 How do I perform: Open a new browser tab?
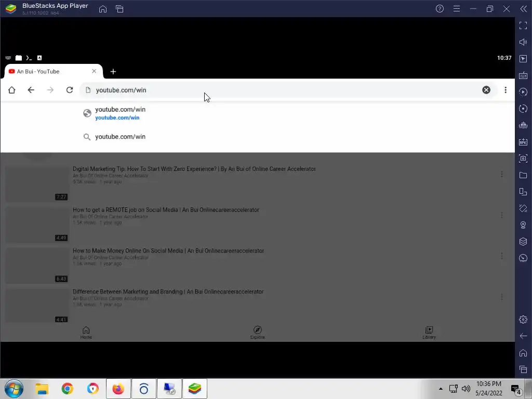pos(113,72)
